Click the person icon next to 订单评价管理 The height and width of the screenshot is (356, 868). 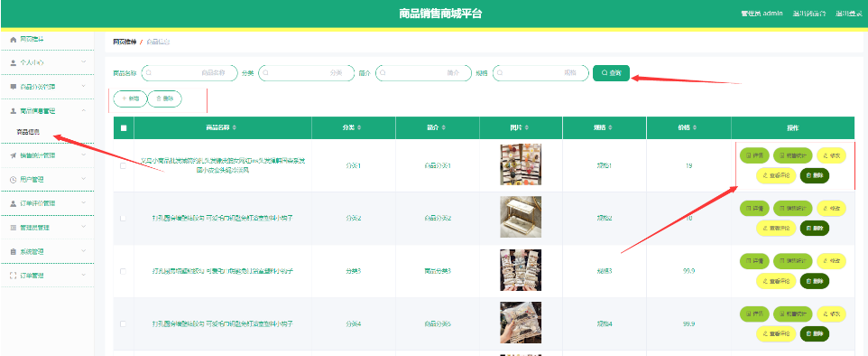coord(14,203)
